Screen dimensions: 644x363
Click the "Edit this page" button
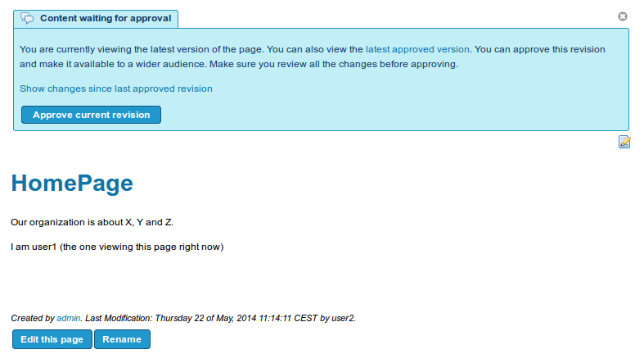coord(52,339)
